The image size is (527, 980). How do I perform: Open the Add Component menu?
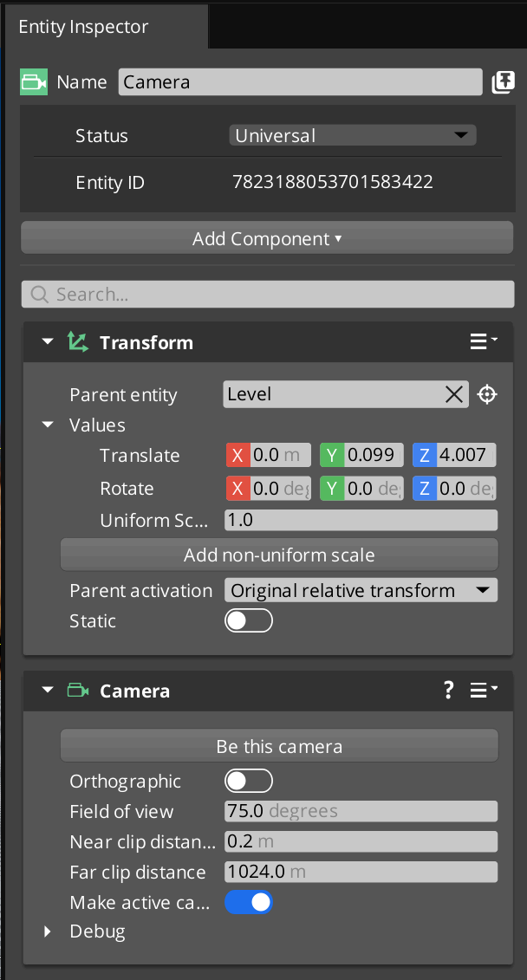[x=267, y=239]
